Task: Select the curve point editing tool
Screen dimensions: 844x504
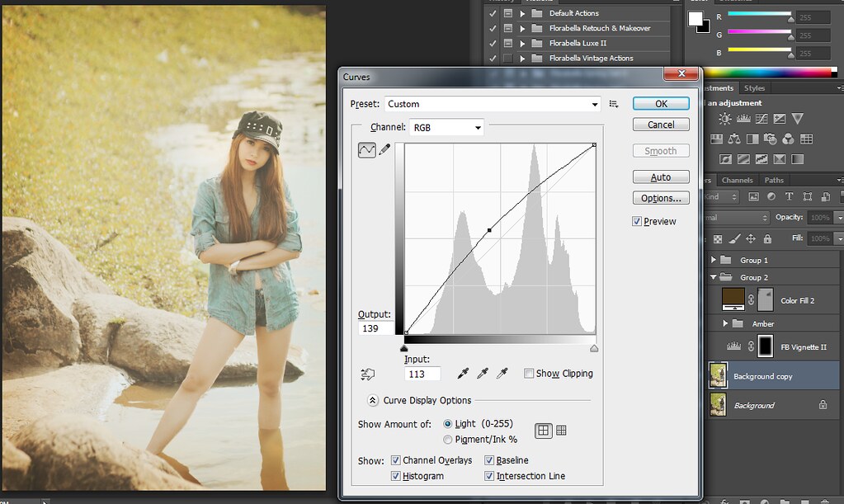Action: point(366,149)
